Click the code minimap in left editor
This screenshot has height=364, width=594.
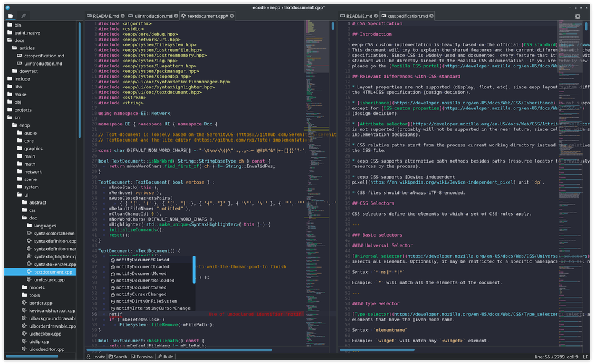point(317,183)
